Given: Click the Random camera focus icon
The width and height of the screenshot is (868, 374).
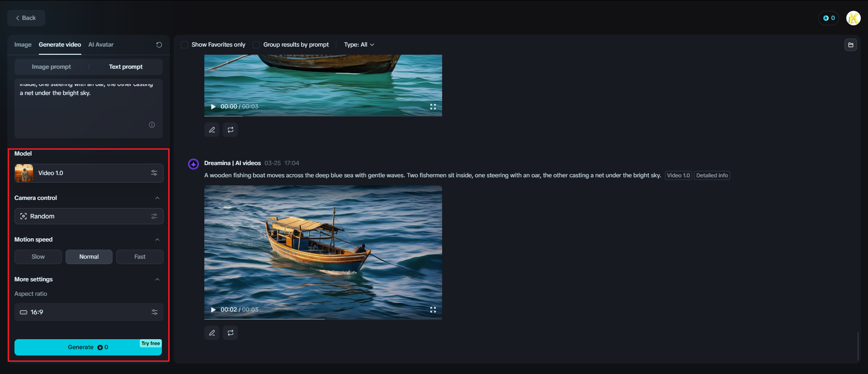Looking at the screenshot, I should pos(24,216).
